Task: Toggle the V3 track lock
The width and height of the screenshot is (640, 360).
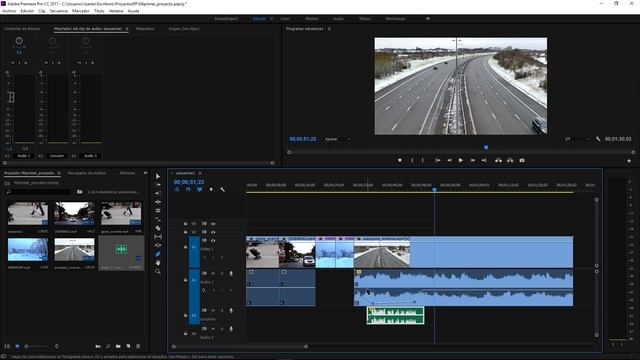Action: (x=185, y=224)
